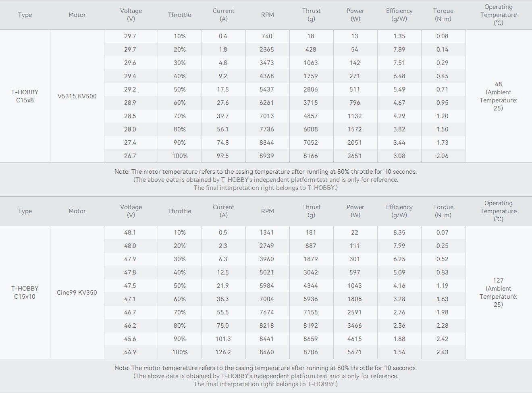The width and height of the screenshot is (532, 393).
Task: Click the bottom table's Torque (N·m) header
Action: point(443,211)
